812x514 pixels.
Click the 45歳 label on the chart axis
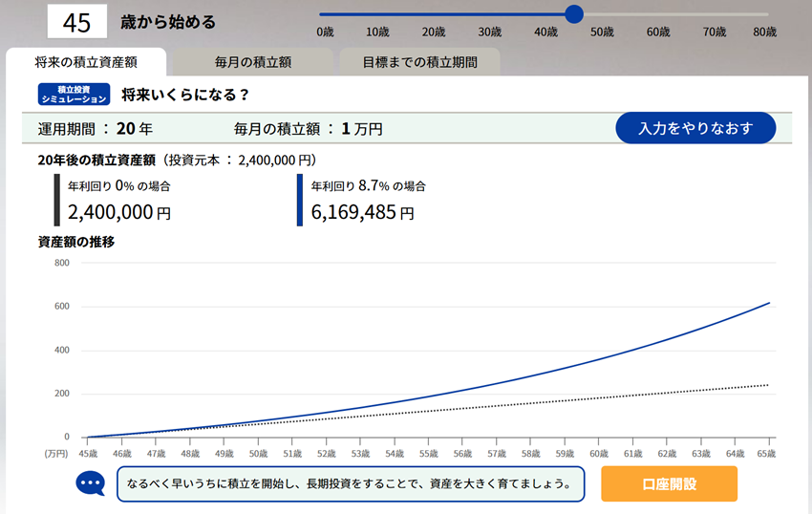(x=87, y=454)
